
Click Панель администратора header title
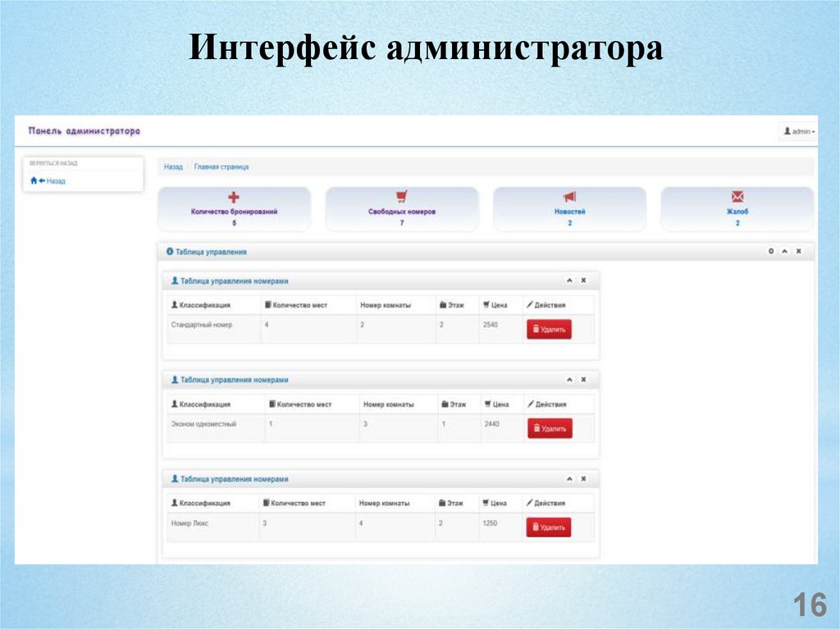(84, 130)
